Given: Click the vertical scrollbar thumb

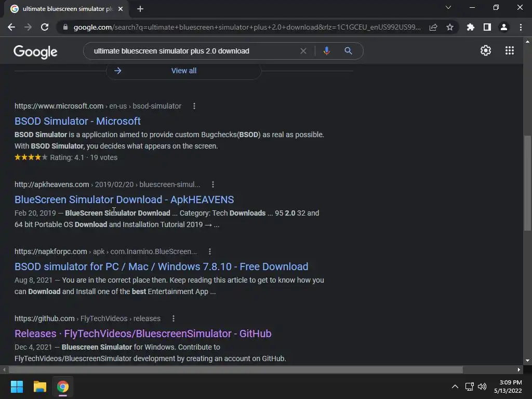Looking at the screenshot, I should pyautogui.click(x=527, y=183).
